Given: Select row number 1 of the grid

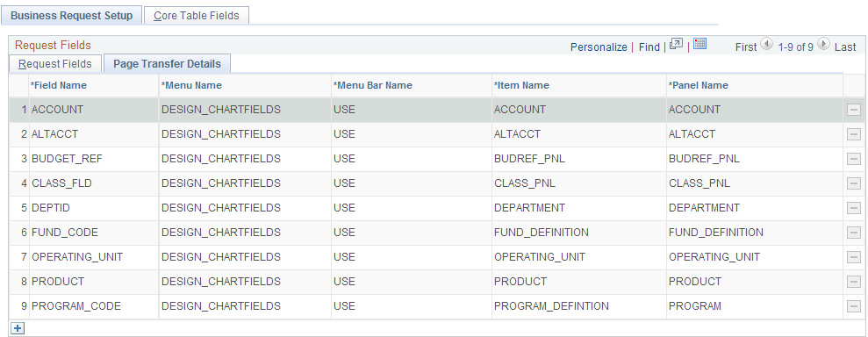Looking at the screenshot, I should coord(24,110).
